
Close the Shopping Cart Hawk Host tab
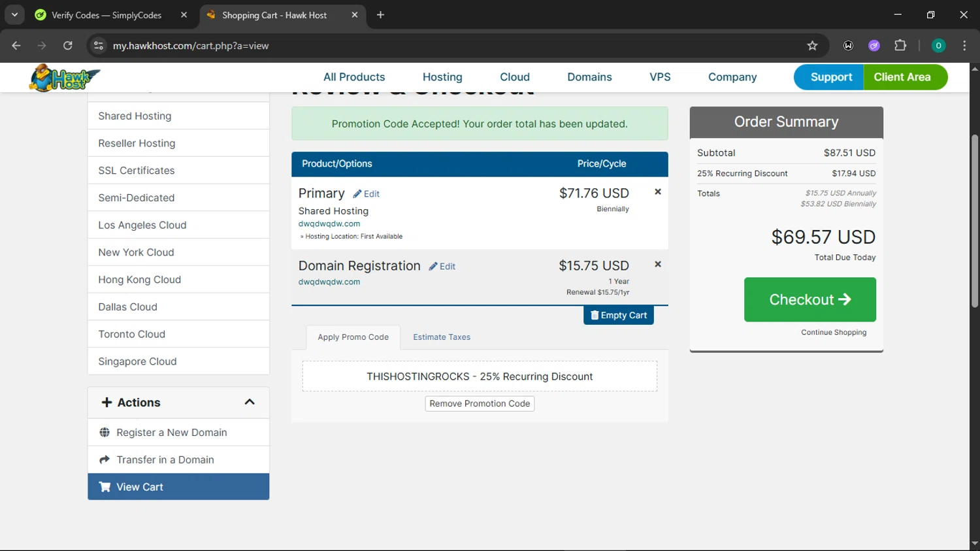pyautogui.click(x=355, y=15)
